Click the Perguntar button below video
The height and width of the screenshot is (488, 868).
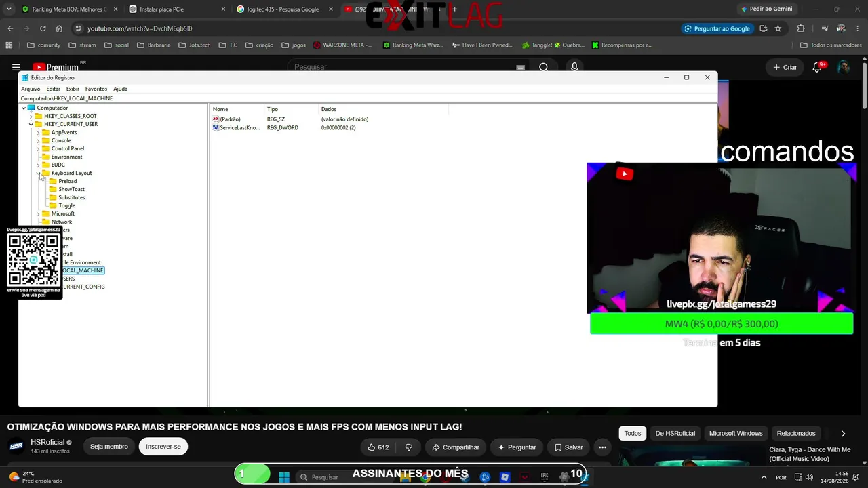517,447
